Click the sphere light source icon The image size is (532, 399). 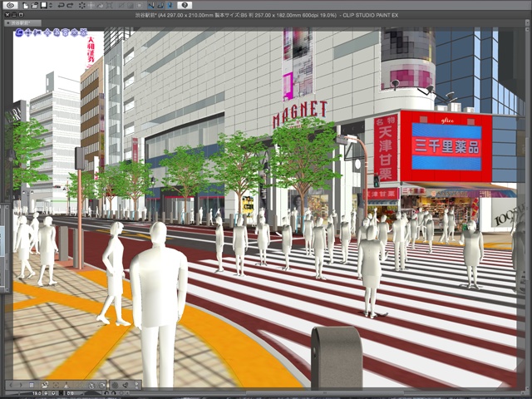(x=115, y=385)
